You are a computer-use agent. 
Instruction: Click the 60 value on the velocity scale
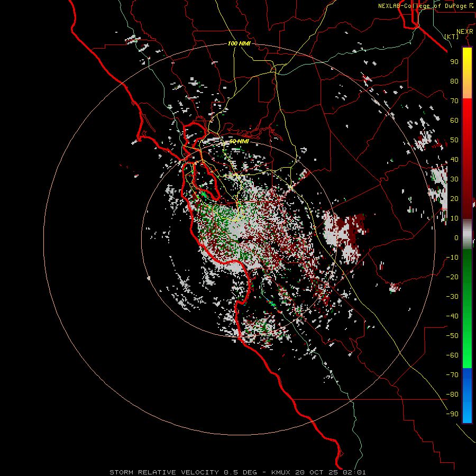(x=454, y=120)
